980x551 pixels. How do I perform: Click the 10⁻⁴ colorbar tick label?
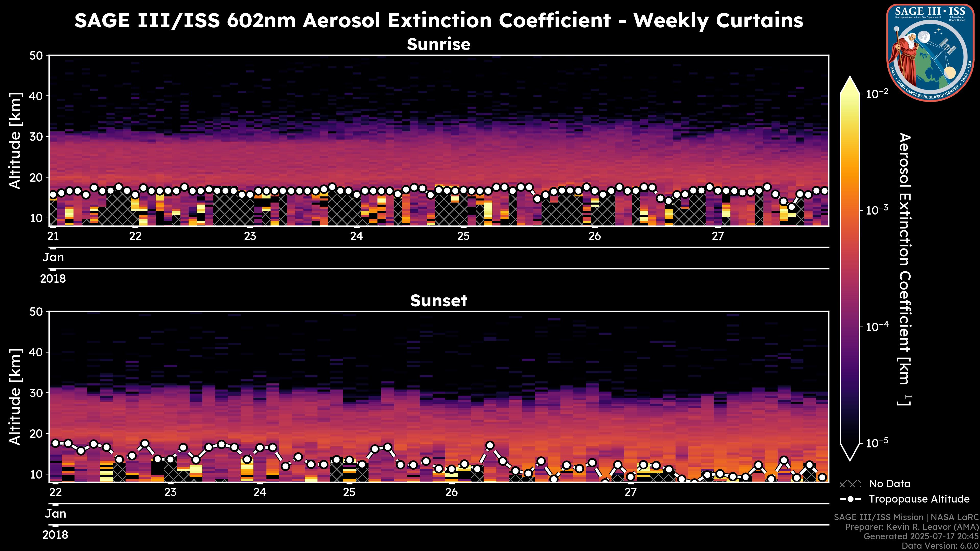[x=877, y=326]
